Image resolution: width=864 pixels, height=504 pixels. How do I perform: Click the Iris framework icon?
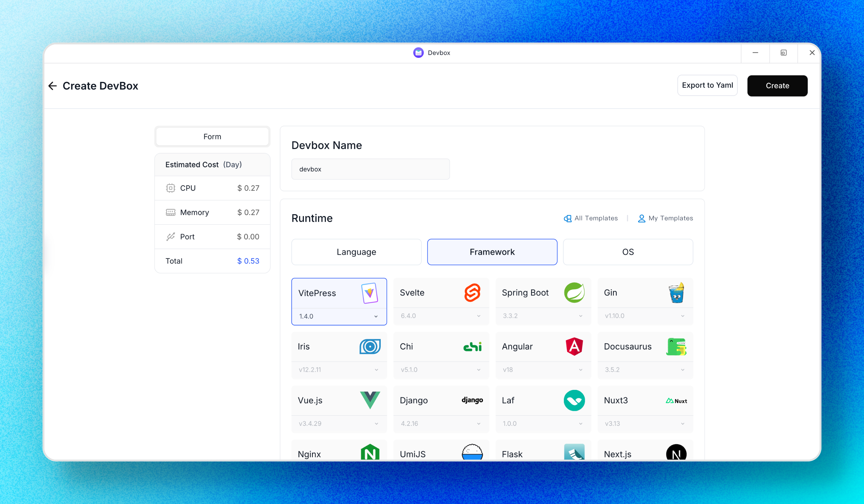coord(369,347)
